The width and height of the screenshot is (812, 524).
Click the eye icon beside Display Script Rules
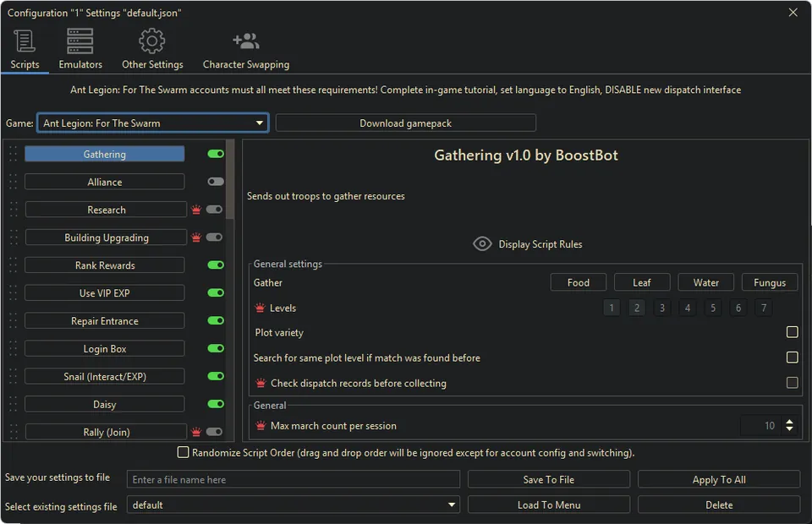482,243
